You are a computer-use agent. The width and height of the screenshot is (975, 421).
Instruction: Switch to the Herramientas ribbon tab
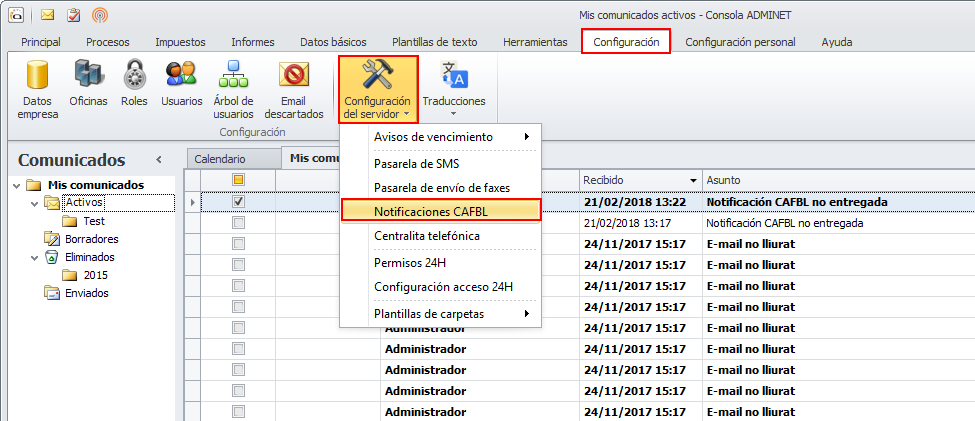535,42
